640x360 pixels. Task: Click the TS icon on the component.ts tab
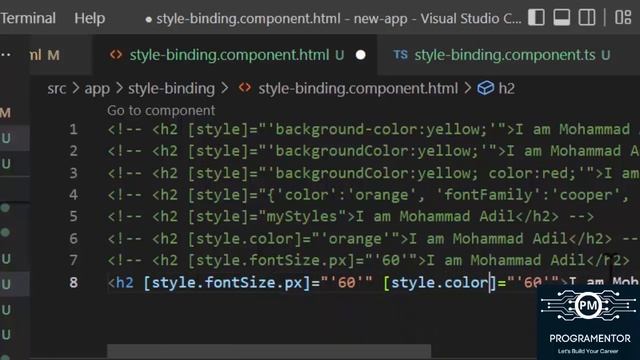[400, 55]
